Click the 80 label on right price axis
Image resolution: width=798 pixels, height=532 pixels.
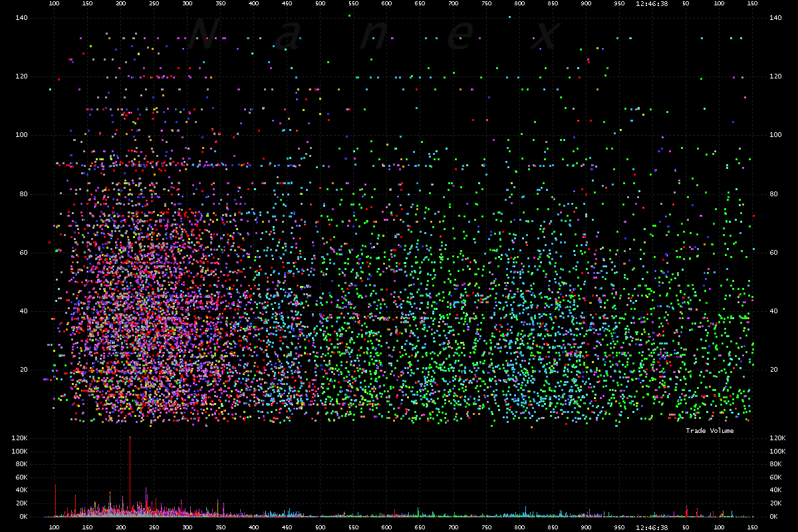pyautogui.click(x=773, y=194)
